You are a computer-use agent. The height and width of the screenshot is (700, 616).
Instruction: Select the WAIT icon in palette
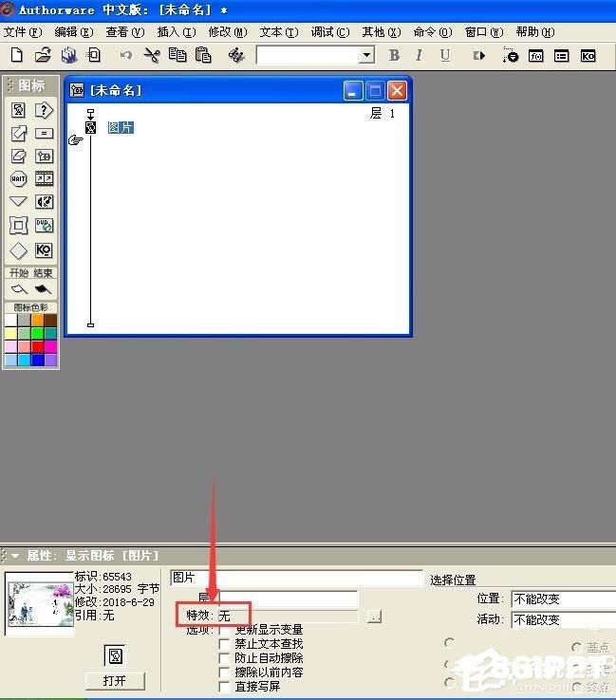pyautogui.click(x=18, y=179)
